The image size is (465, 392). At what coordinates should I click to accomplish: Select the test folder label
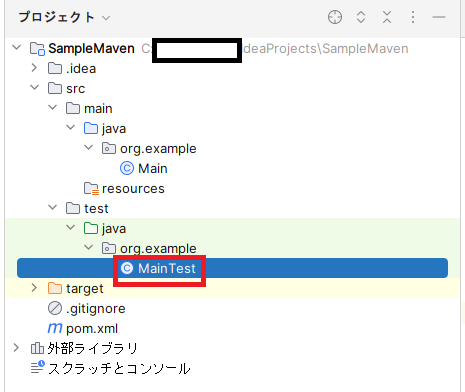96,209
